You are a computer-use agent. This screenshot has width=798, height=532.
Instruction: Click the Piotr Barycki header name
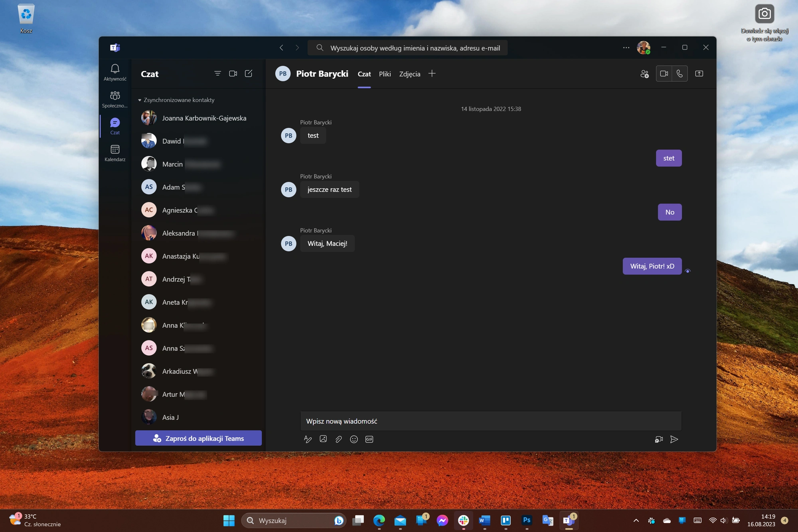point(322,74)
